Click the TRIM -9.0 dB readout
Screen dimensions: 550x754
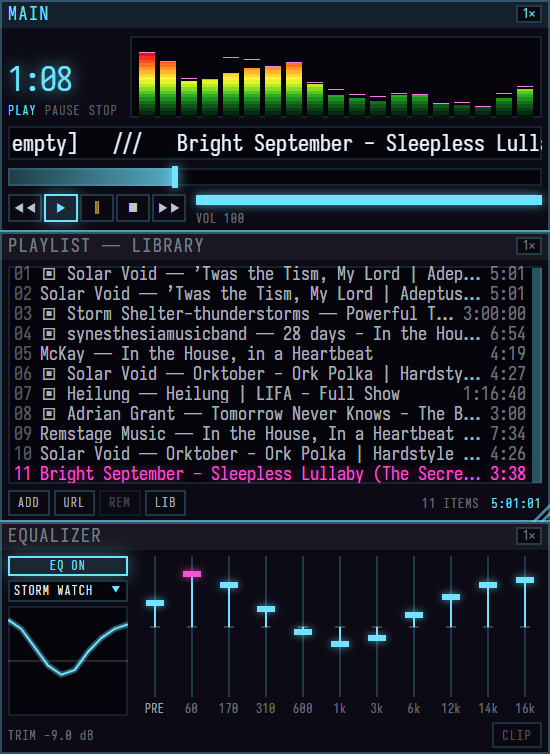[51, 736]
